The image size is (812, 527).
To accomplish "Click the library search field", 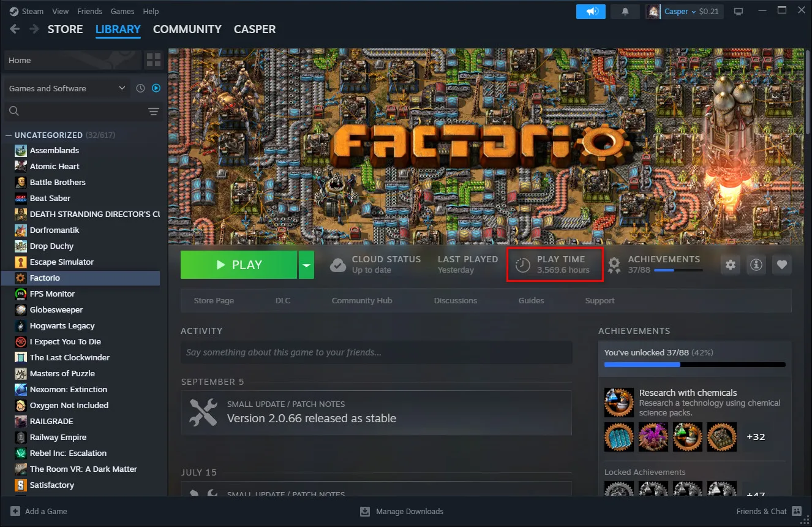I will pyautogui.click(x=83, y=111).
